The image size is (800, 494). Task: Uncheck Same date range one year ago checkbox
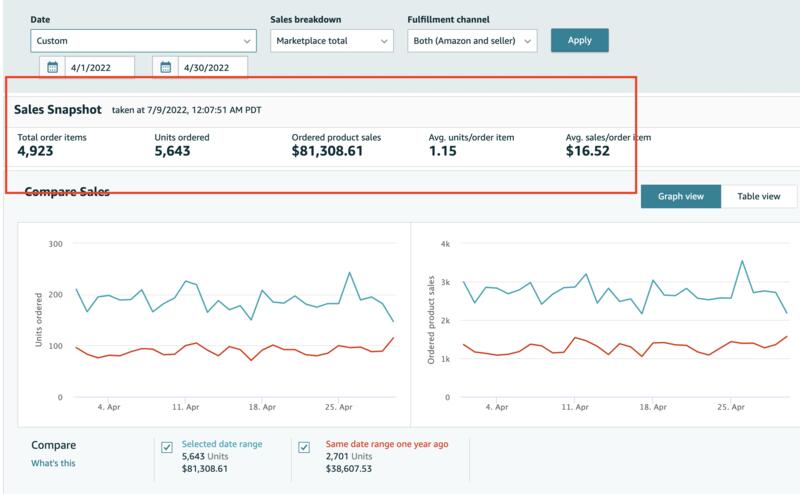coord(304,448)
